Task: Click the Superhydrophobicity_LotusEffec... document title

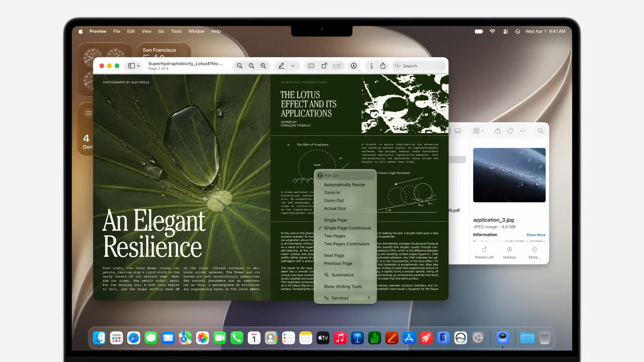Action: (185, 64)
